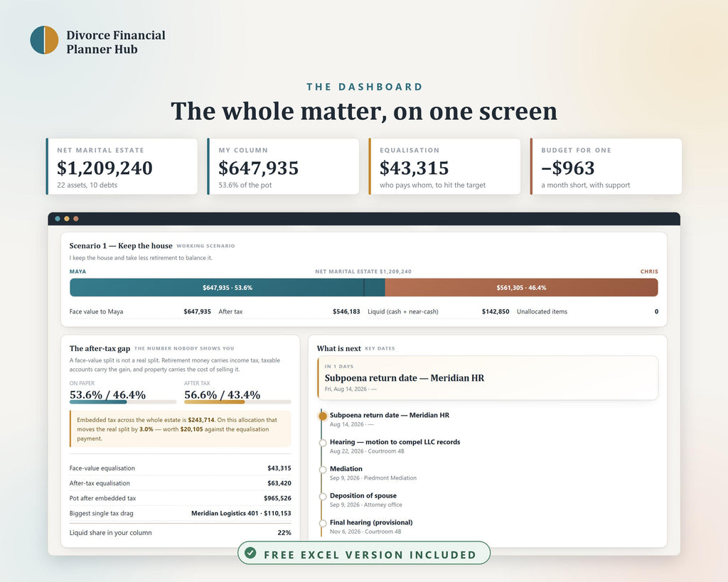The width and height of the screenshot is (728, 582).
Task: Click the After-tax equalisation $63,420 value
Action: tap(279, 483)
